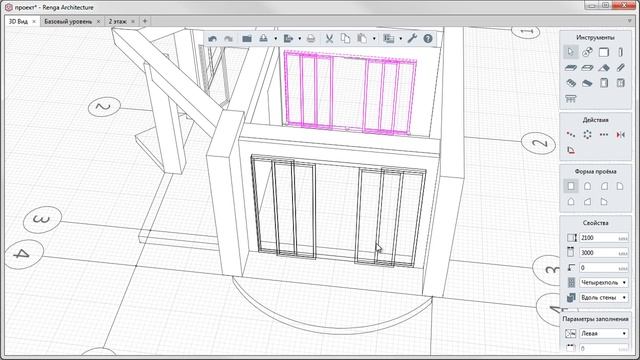Select the Floor slab tool
Viewport: 640px width, 360px height.
[571, 68]
